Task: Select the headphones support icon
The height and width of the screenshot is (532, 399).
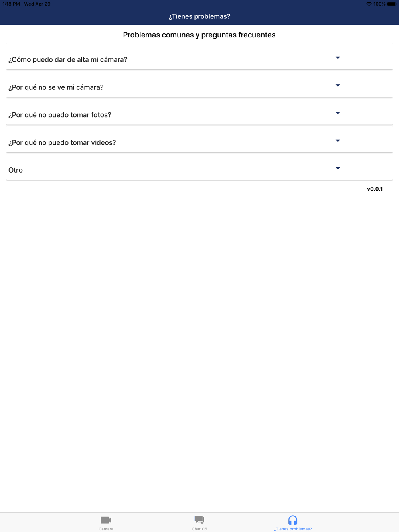Action: tap(293, 520)
